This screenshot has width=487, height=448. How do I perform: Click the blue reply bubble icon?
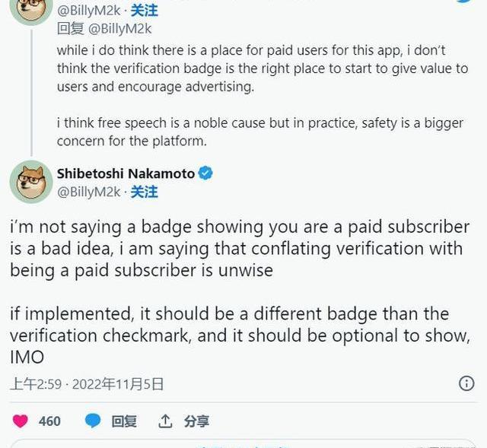(x=93, y=421)
